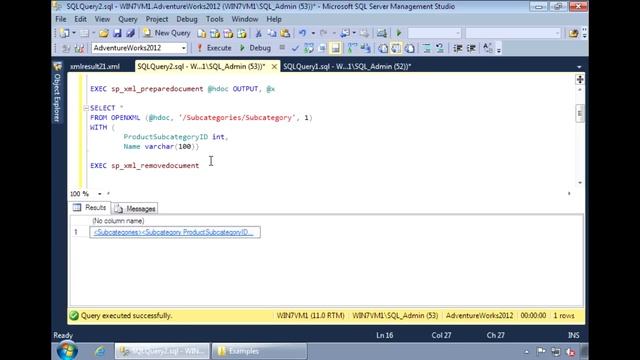Screen dimensions: 640x360
Task: Click the Increase Indent icon
Action: [471, 48]
